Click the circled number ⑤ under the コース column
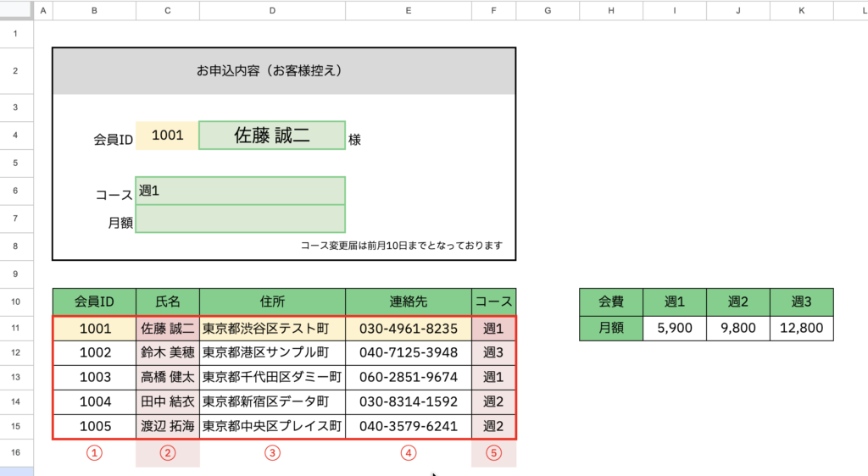Viewport: 868px width, 476px height. (x=493, y=453)
